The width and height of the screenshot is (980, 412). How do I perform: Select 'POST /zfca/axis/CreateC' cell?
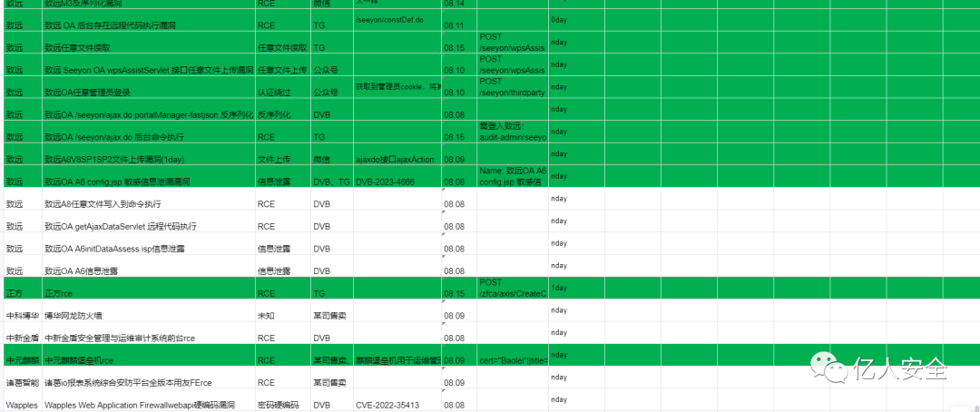(513, 289)
